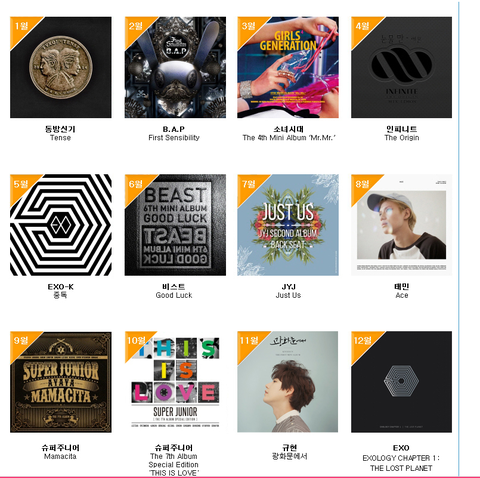Open the 'Just Us' title link
The height and width of the screenshot is (478, 480).
tap(288, 295)
